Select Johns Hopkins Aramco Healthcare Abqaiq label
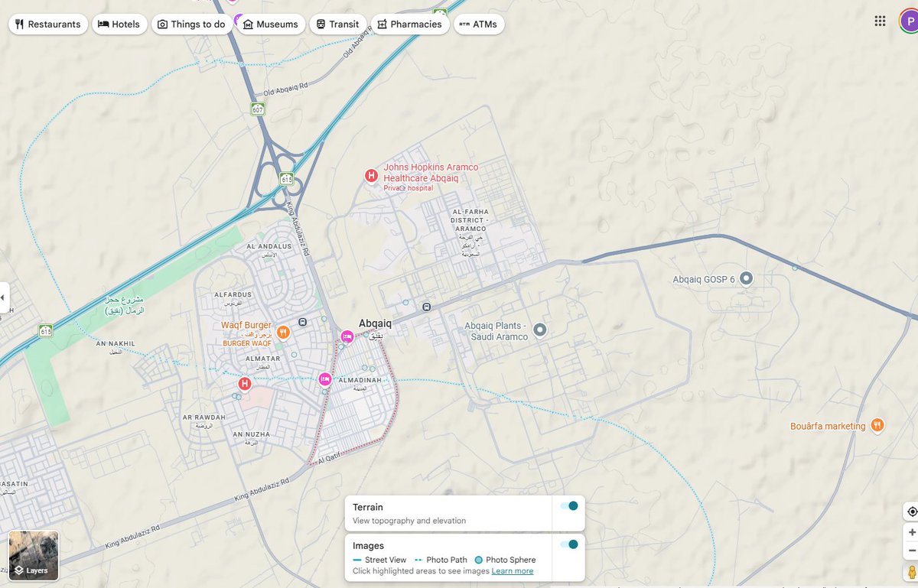This screenshot has height=588, width=918. [x=431, y=173]
